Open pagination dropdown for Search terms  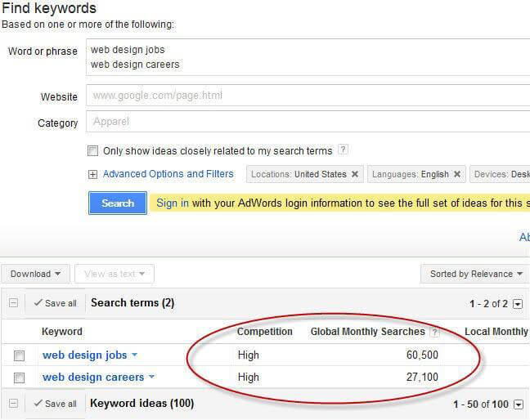[x=518, y=304]
